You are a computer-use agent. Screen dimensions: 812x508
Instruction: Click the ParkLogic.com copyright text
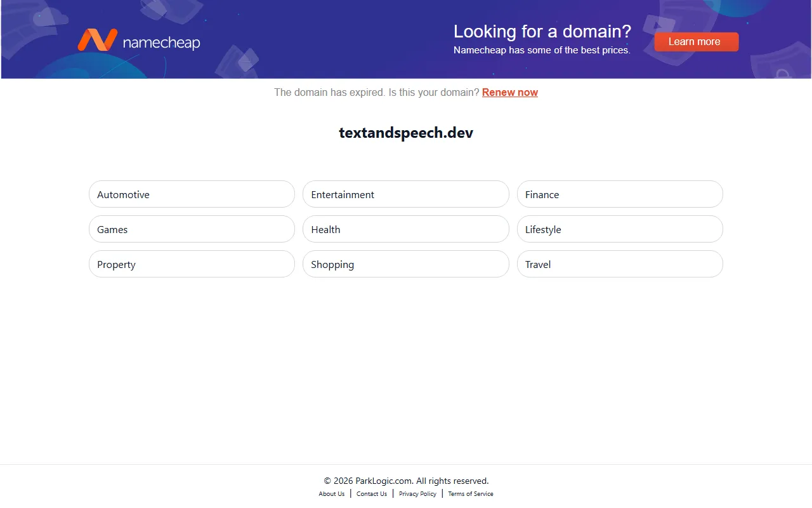pyautogui.click(x=406, y=481)
